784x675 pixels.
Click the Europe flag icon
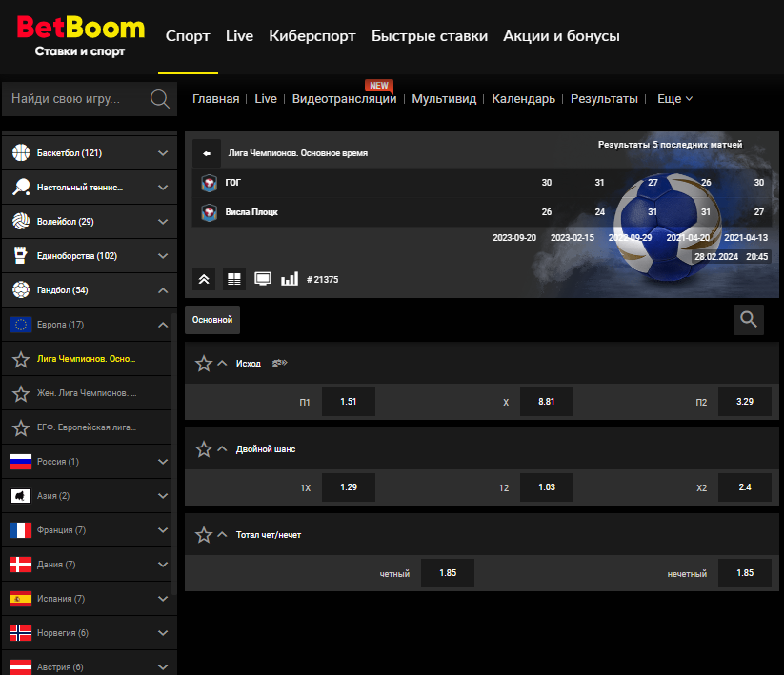pos(21,325)
